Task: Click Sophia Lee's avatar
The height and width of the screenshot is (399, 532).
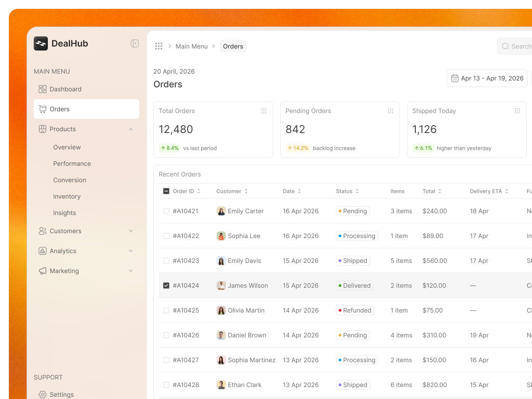Action: (221, 236)
